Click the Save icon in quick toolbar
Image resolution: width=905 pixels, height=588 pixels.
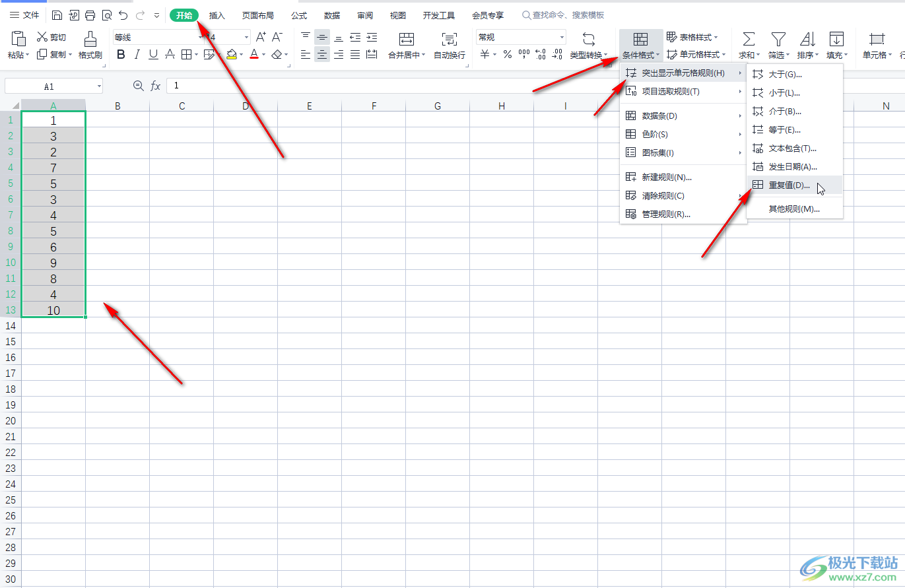coord(57,15)
